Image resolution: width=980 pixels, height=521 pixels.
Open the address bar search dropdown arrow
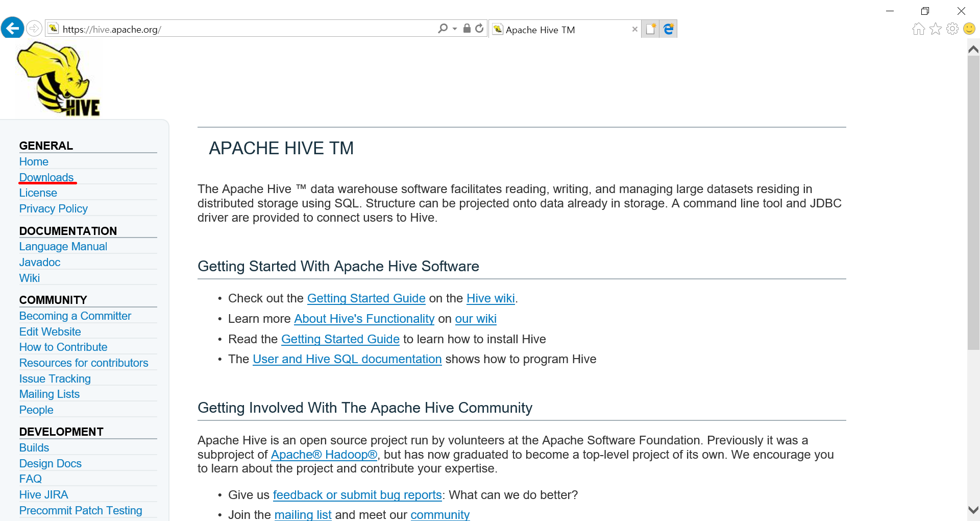point(455,29)
